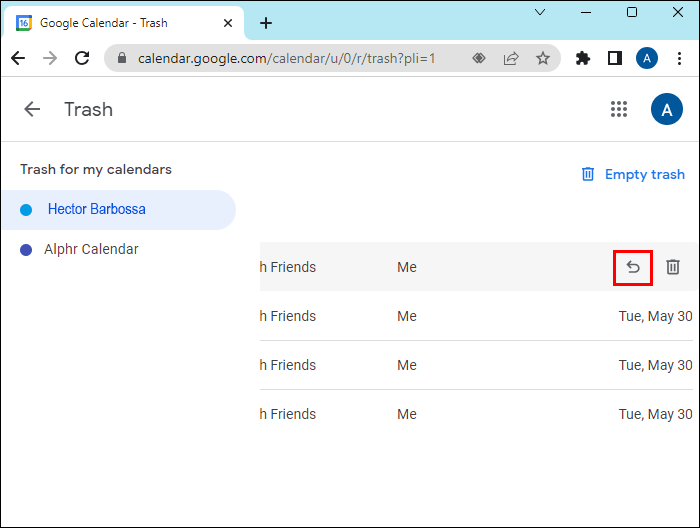Reload the Google Calendar page
Image resolution: width=700 pixels, height=528 pixels.
pyautogui.click(x=82, y=58)
